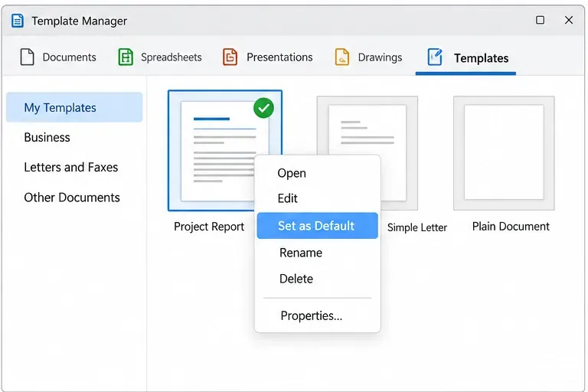The image size is (588, 392).
Task: Select Other Documents category
Action: [74, 198]
